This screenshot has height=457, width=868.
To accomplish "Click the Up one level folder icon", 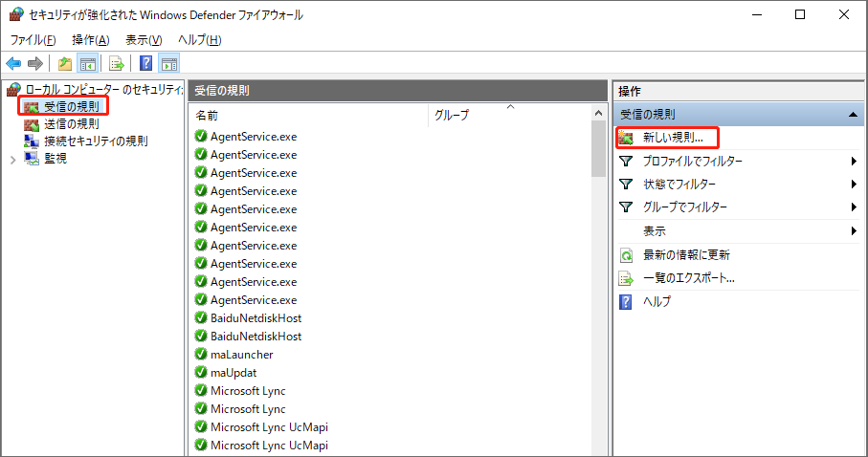I will (65, 64).
